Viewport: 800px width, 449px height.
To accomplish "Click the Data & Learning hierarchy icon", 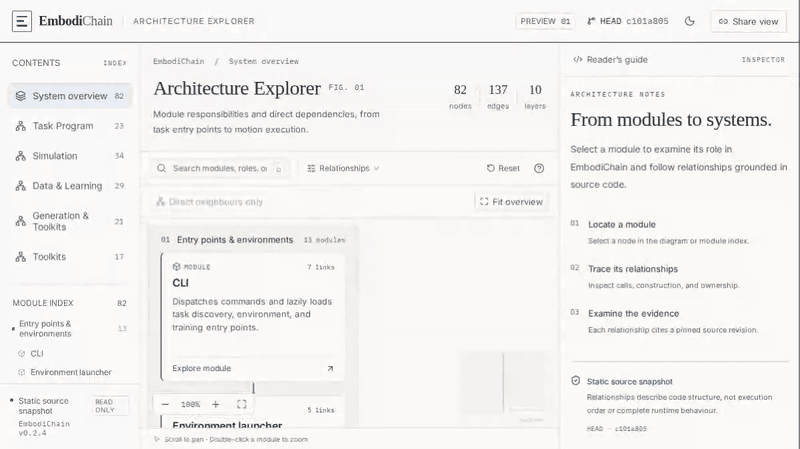I will tap(20, 186).
